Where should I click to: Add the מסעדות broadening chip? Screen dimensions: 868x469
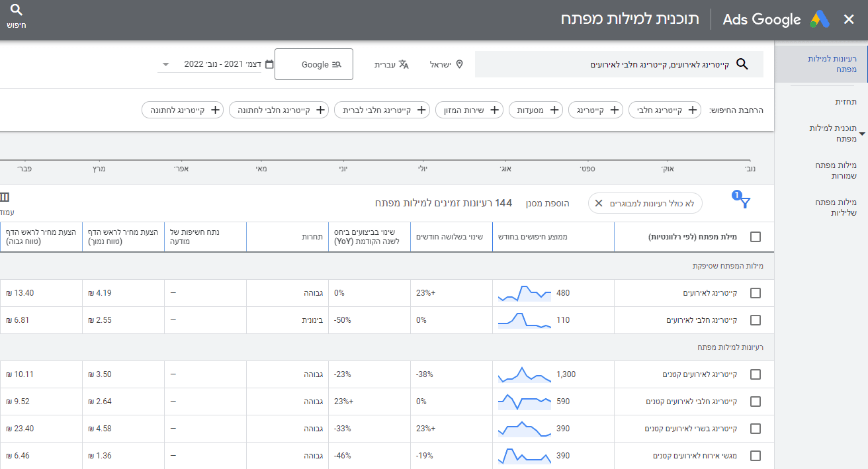tap(536, 110)
